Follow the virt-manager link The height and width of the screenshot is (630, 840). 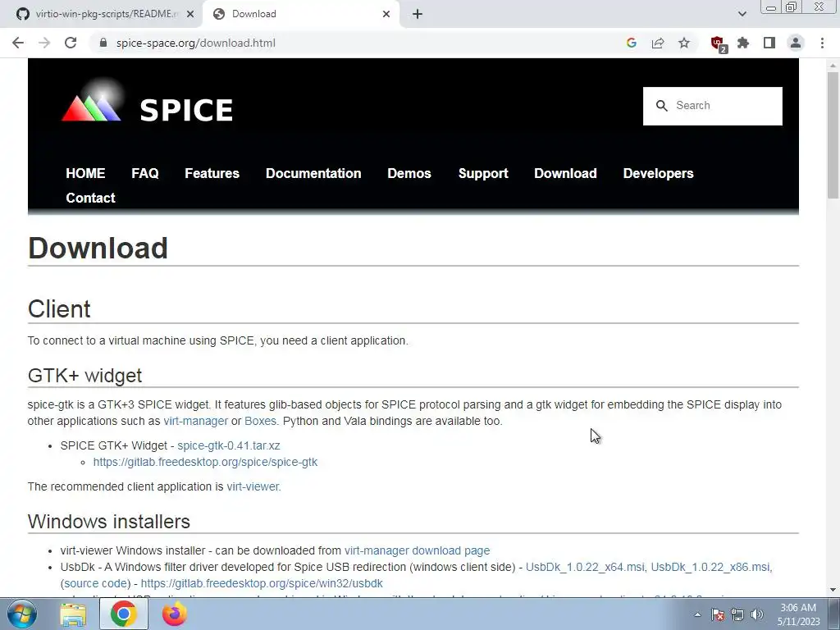[x=195, y=421]
